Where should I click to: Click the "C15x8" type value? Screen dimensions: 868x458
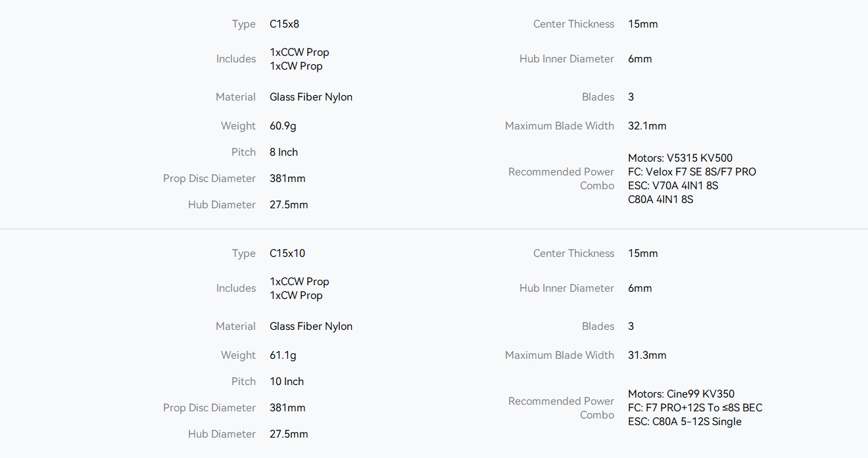(x=284, y=24)
